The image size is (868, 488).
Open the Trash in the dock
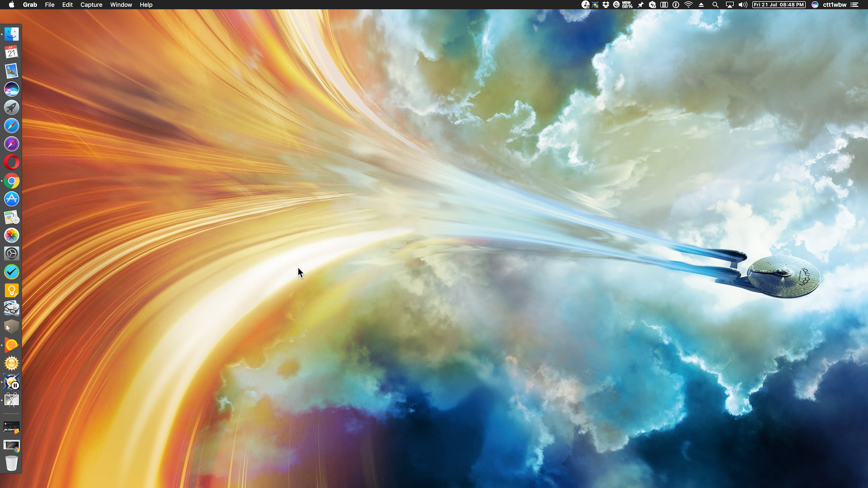[x=11, y=463]
